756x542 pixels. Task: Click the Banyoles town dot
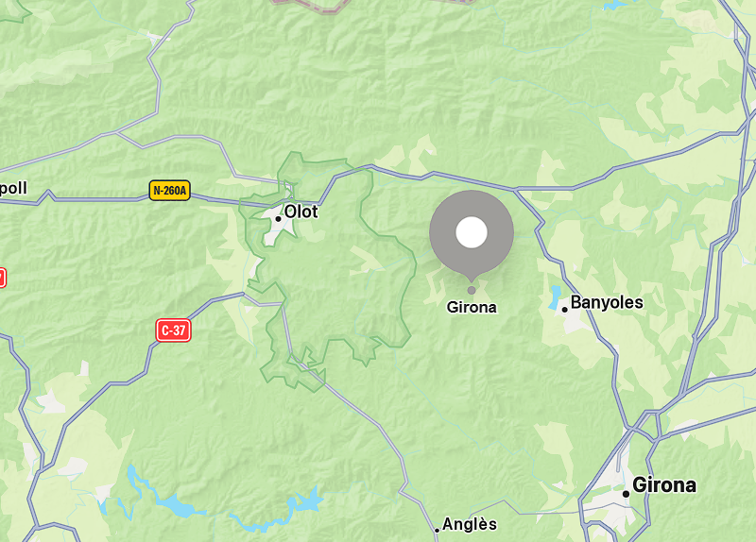(564, 310)
